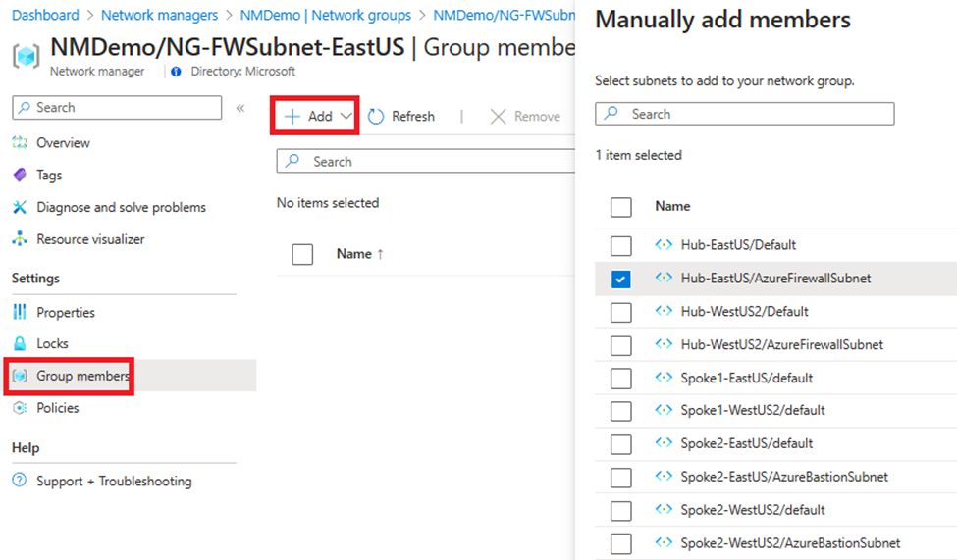957x560 pixels.
Task: Click the Properties bars icon
Action: tap(20, 313)
